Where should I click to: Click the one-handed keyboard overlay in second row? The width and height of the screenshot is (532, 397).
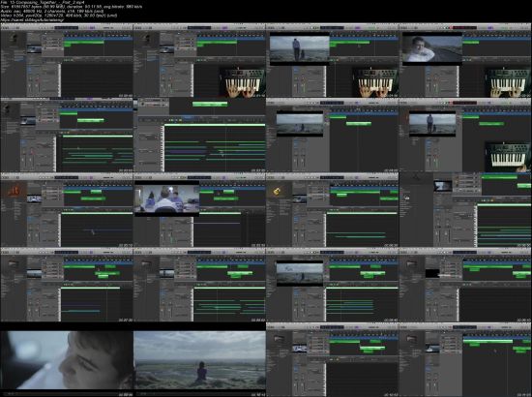[x=508, y=157]
